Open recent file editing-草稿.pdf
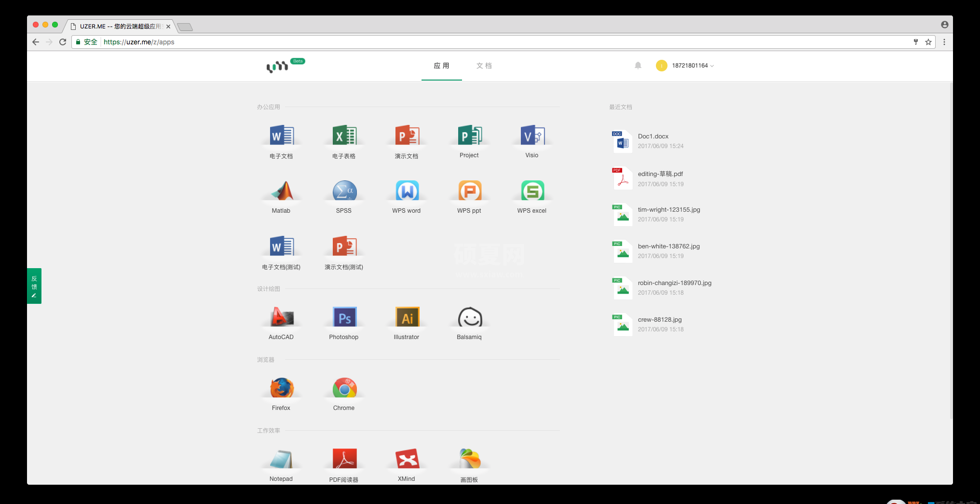 (660, 174)
